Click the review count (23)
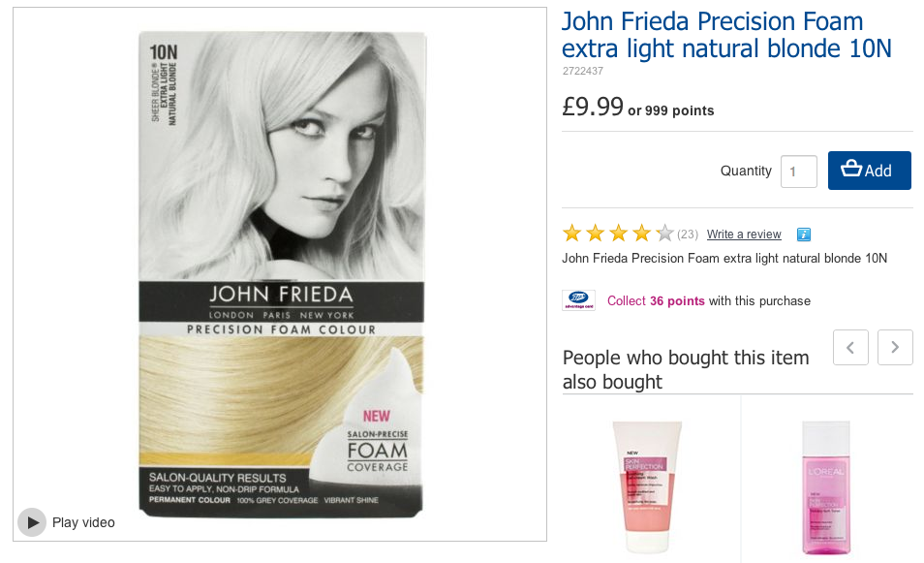The height and width of the screenshot is (563, 924). [687, 235]
